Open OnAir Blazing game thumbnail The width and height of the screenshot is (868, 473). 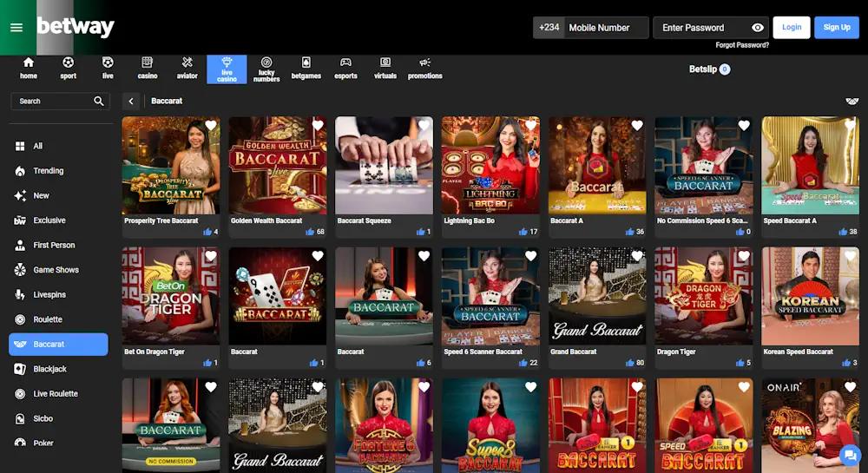(x=811, y=425)
